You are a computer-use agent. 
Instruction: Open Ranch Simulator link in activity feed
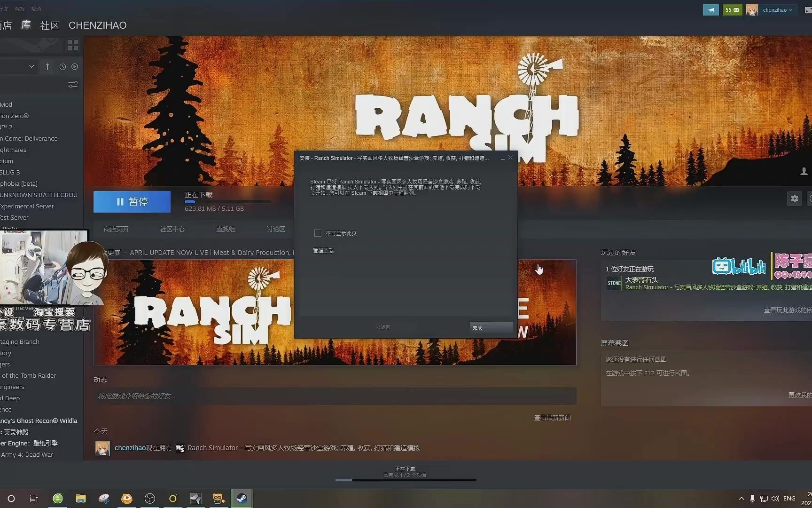304,448
